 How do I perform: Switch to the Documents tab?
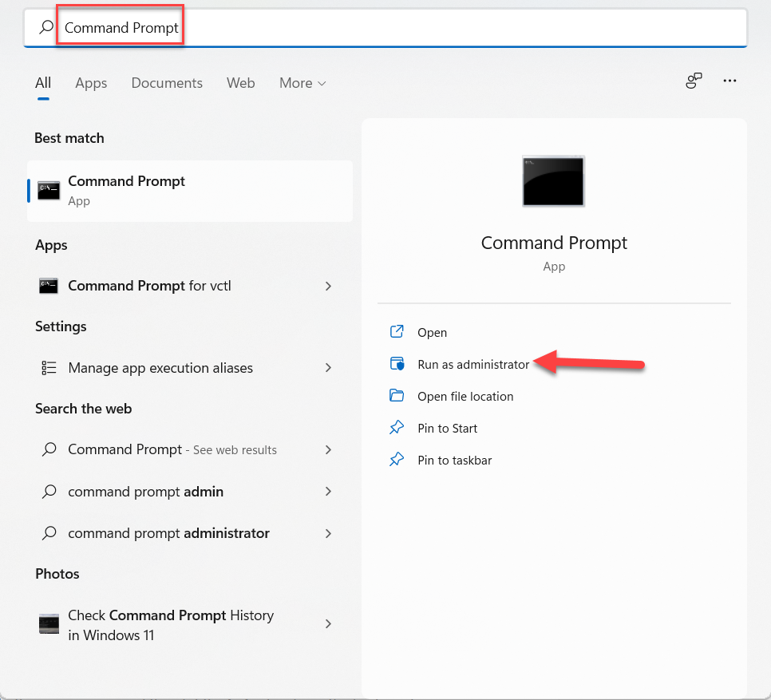click(167, 83)
